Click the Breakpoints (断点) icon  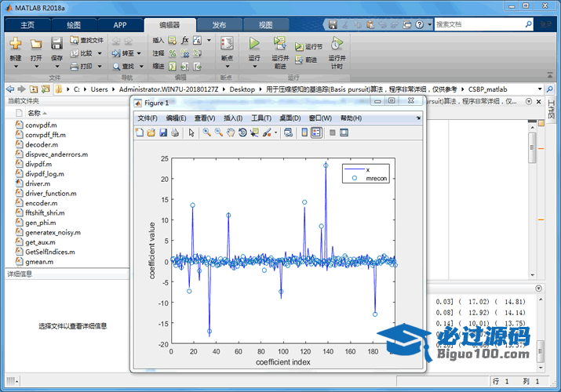(227, 43)
